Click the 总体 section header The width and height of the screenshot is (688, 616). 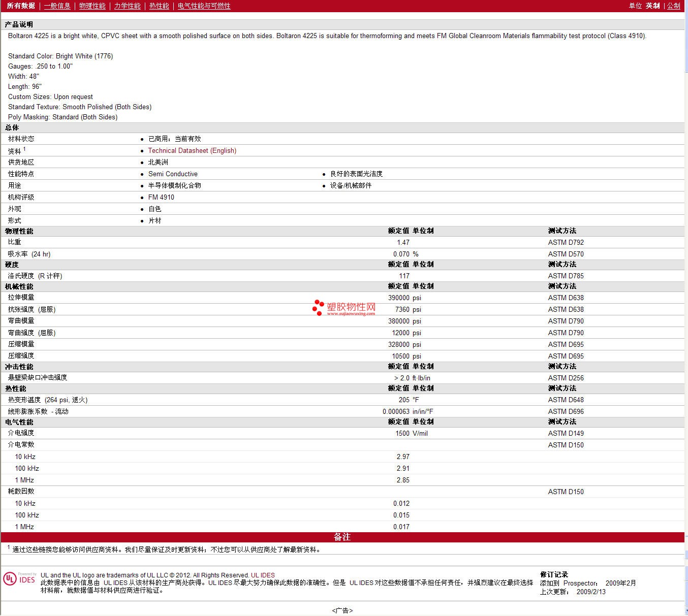tap(12, 128)
